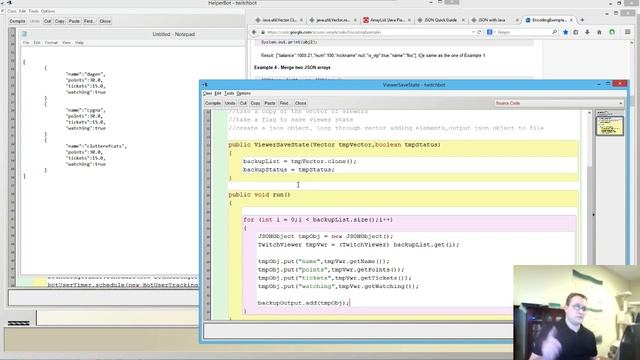Open Format menu in Notepad
The height and width of the screenshot is (360, 640).
(x=51, y=42)
